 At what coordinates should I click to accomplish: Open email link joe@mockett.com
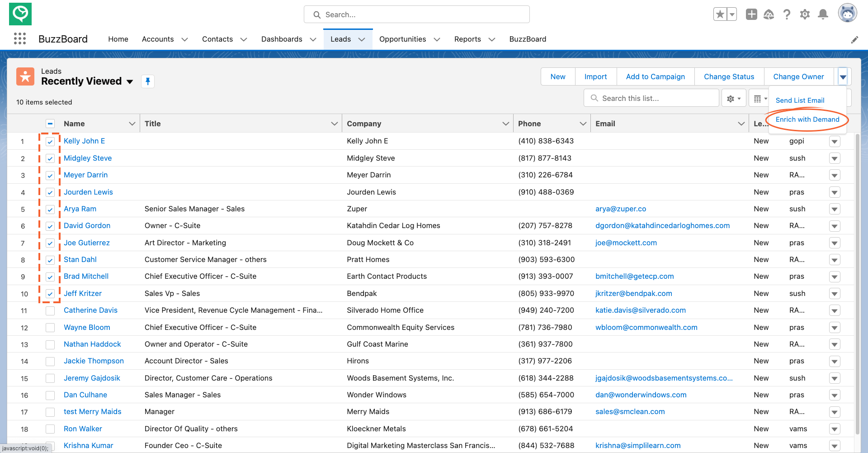626,243
